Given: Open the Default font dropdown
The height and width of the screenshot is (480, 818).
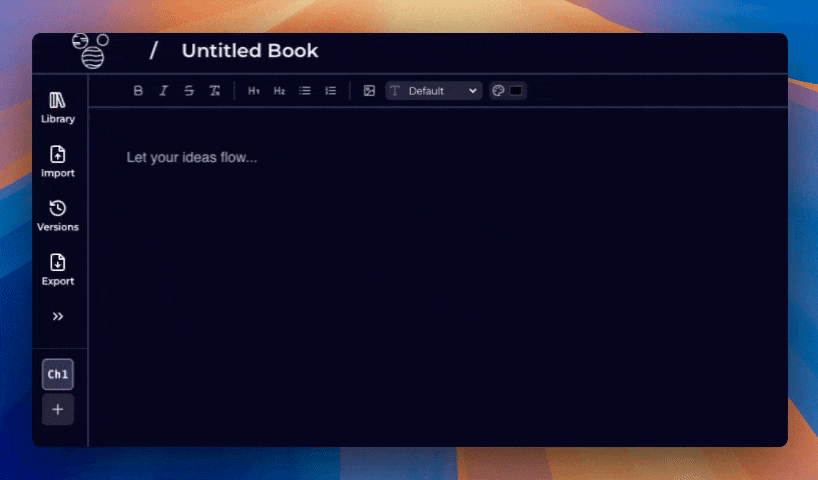Looking at the screenshot, I should (434, 91).
